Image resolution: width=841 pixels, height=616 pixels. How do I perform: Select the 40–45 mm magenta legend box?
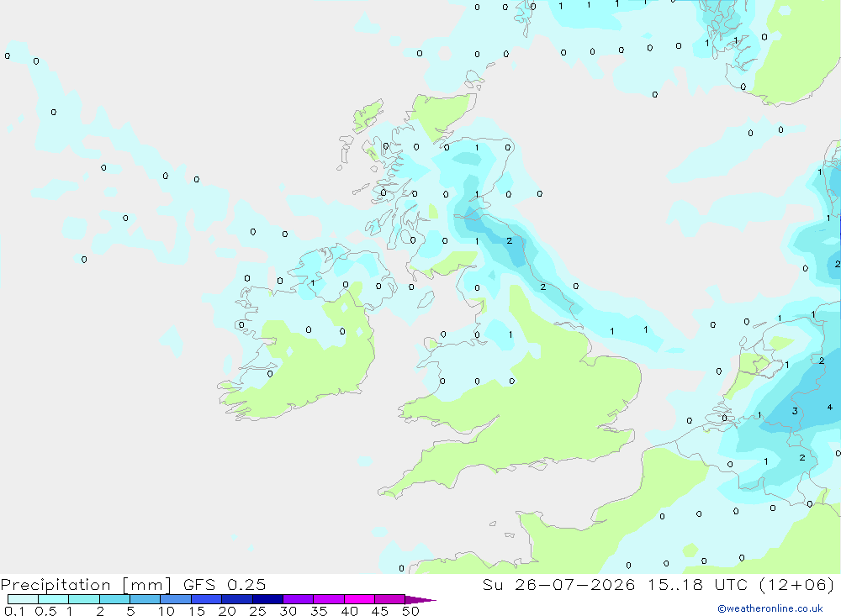pos(359,599)
